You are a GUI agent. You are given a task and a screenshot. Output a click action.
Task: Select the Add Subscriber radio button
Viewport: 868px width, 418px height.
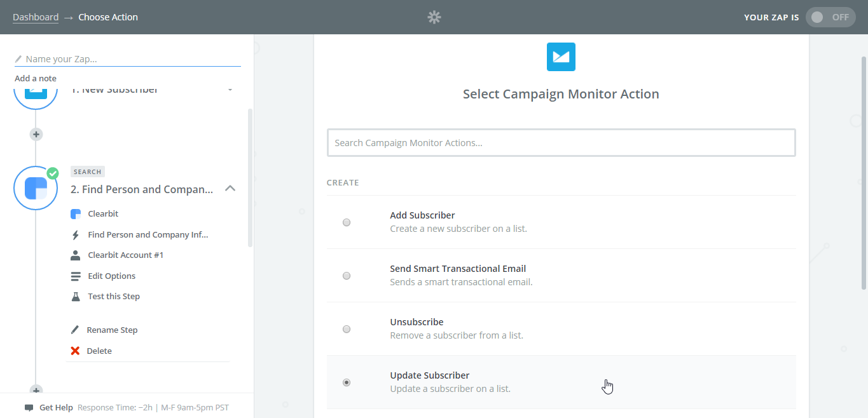[347, 222]
